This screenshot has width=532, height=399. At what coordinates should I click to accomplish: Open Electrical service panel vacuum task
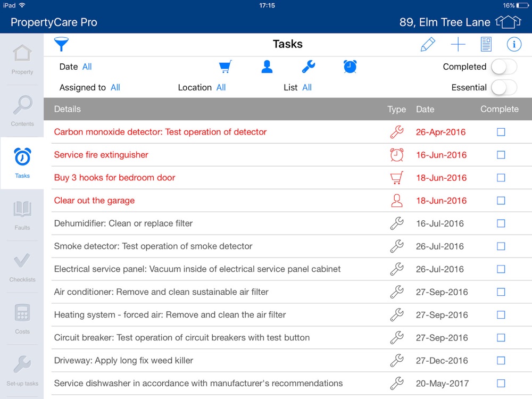click(197, 269)
